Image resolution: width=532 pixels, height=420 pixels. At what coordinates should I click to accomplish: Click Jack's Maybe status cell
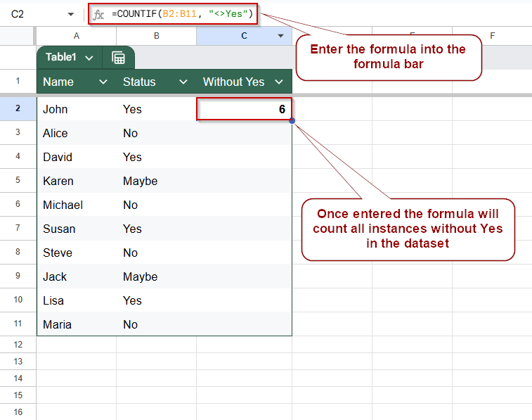click(x=157, y=276)
